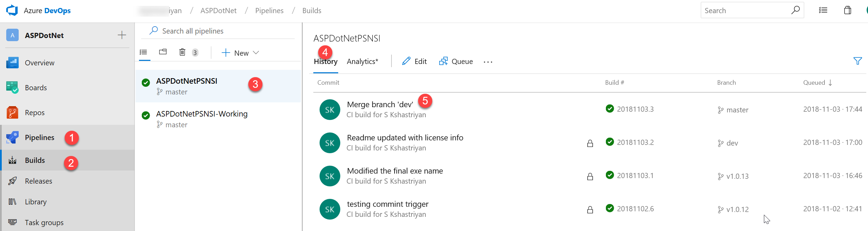Click lock icon on build 20181102.6
The image size is (868, 231).
pyautogui.click(x=590, y=210)
